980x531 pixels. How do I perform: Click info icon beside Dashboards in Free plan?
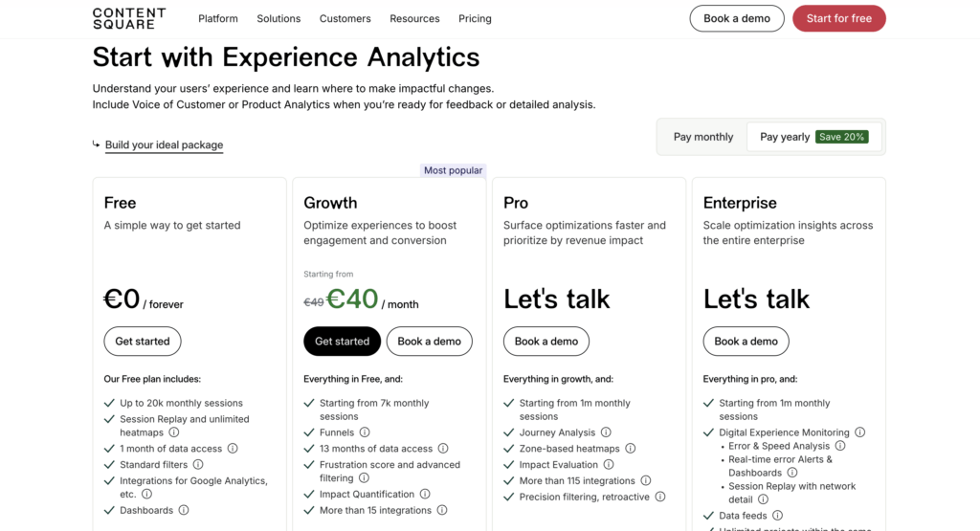184,510
